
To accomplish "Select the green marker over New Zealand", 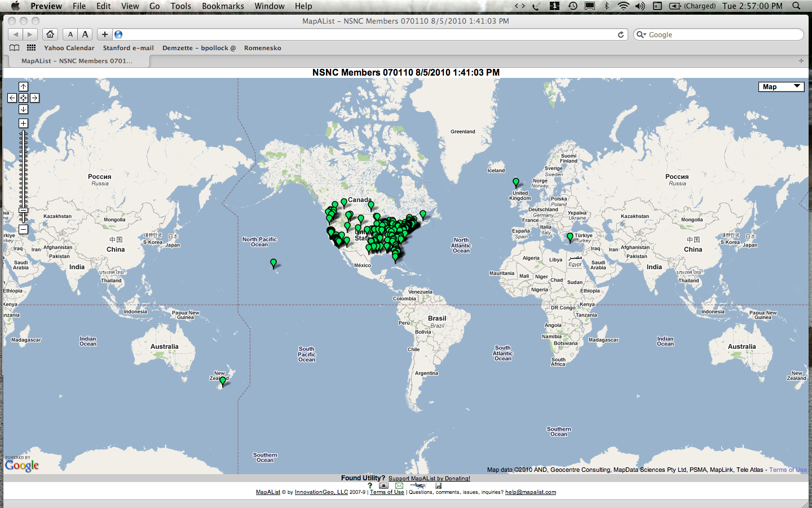I will point(223,381).
